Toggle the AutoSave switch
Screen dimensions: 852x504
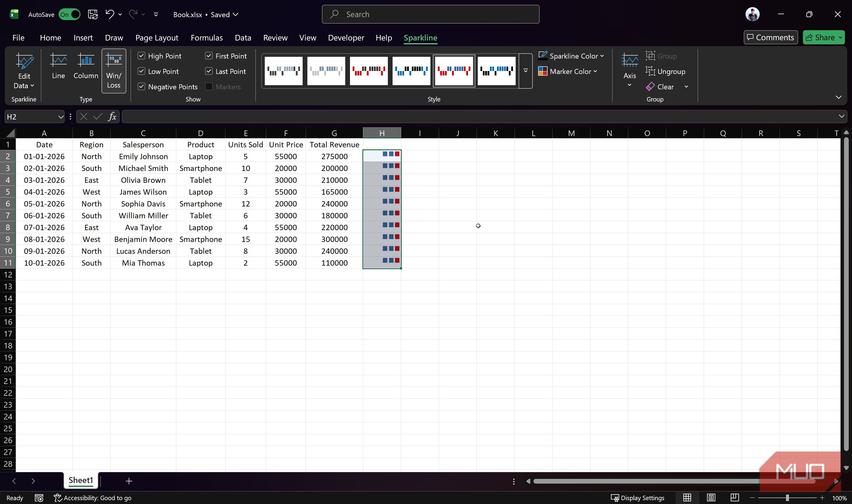click(x=69, y=14)
